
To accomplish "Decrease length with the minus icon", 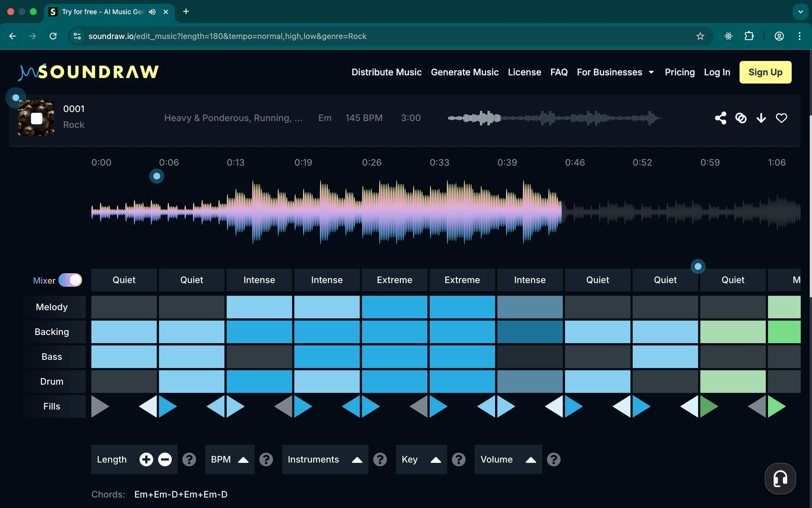I will pos(165,459).
